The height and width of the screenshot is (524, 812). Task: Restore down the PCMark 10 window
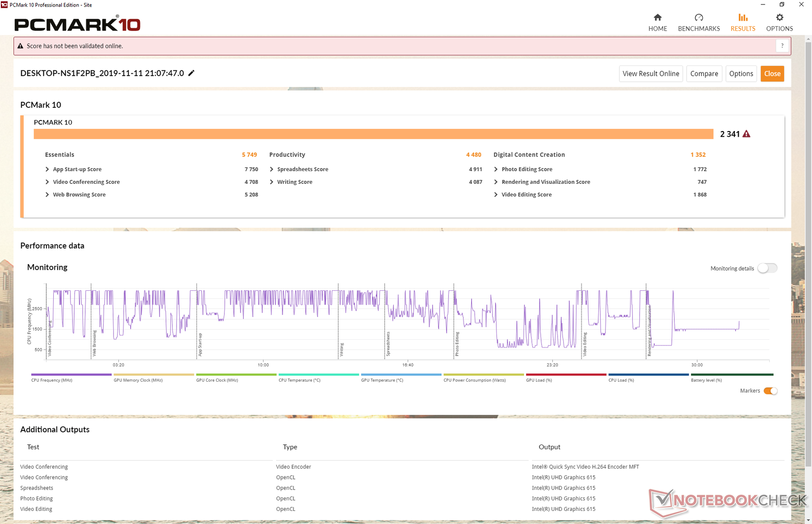click(782, 5)
